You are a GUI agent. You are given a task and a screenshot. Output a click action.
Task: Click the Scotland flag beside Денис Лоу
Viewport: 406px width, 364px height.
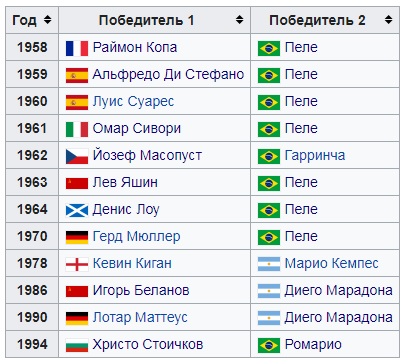[77, 210]
